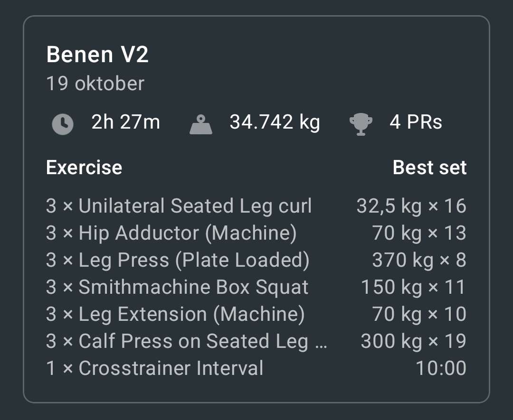This screenshot has height=420, width=513.
Task: Click the "Exercise" column header
Action: pyautogui.click(x=84, y=167)
